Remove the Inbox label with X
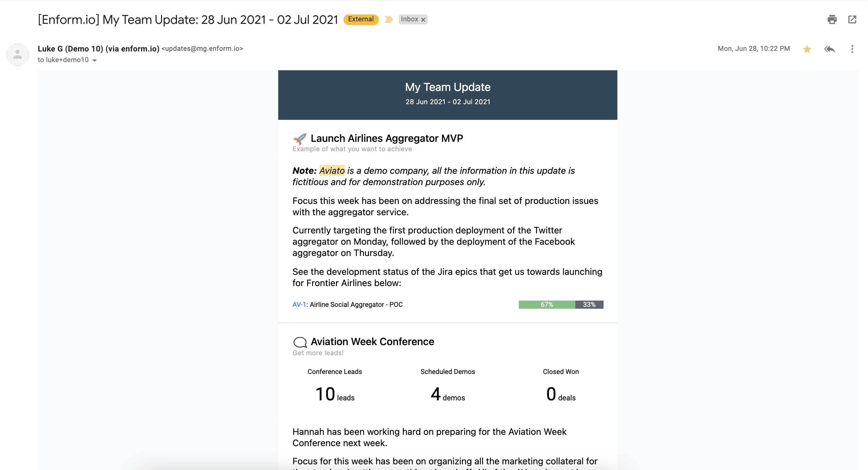Screen dimensions: 868x470 [423, 19]
